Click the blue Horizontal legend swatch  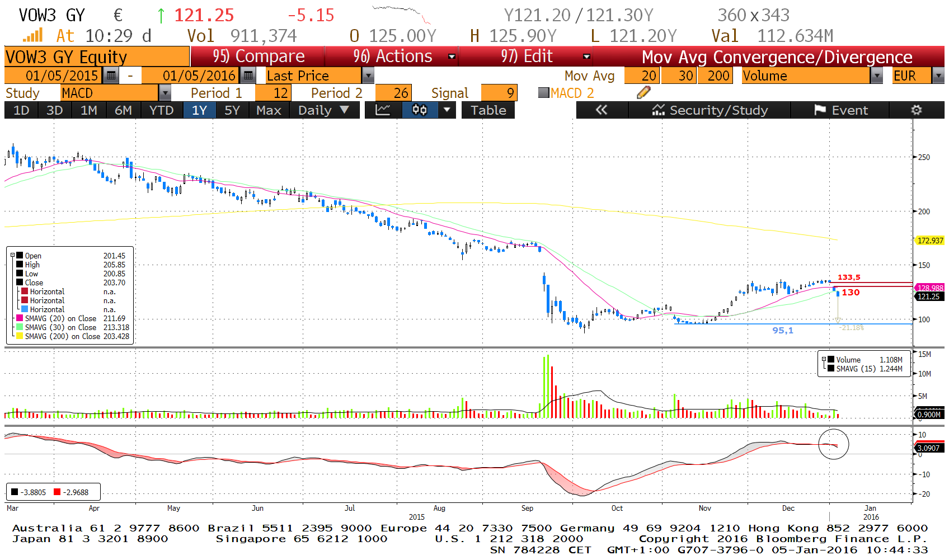(x=25, y=309)
